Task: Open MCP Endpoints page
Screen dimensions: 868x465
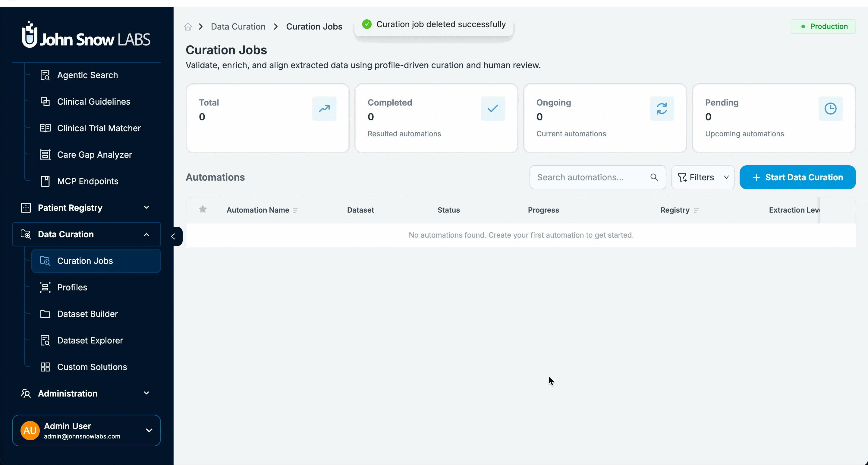Action: (x=88, y=181)
